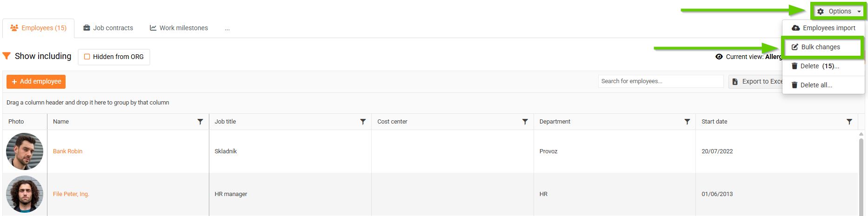Click the Start date filter icon
This screenshot has width=868, height=216.
click(849, 122)
